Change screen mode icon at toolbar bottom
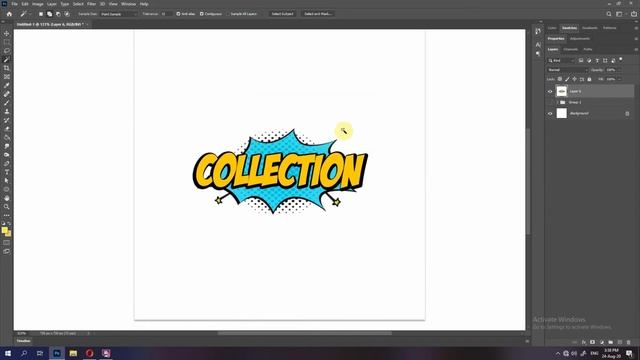 (x=7, y=251)
